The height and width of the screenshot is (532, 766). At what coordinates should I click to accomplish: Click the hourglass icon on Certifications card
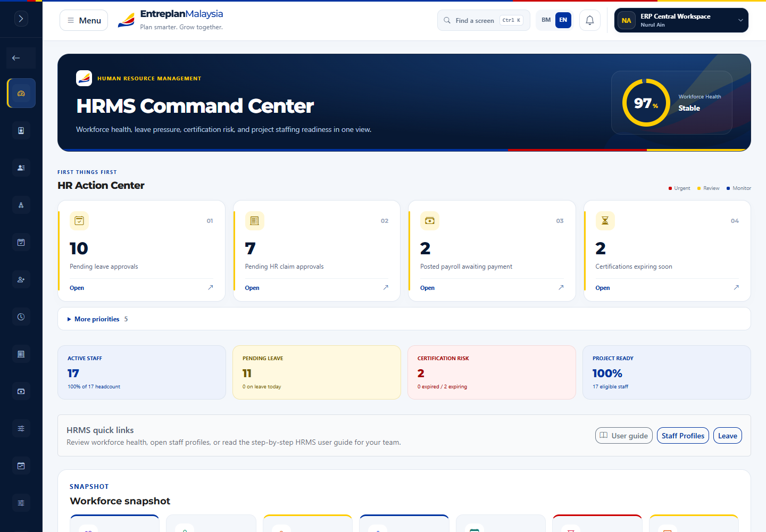pos(605,221)
